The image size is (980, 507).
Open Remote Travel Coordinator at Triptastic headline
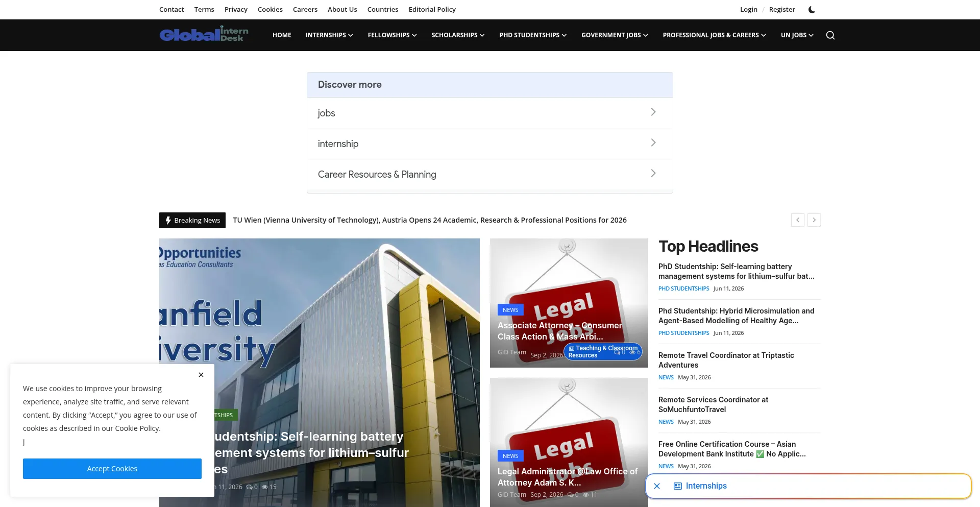[x=726, y=360]
